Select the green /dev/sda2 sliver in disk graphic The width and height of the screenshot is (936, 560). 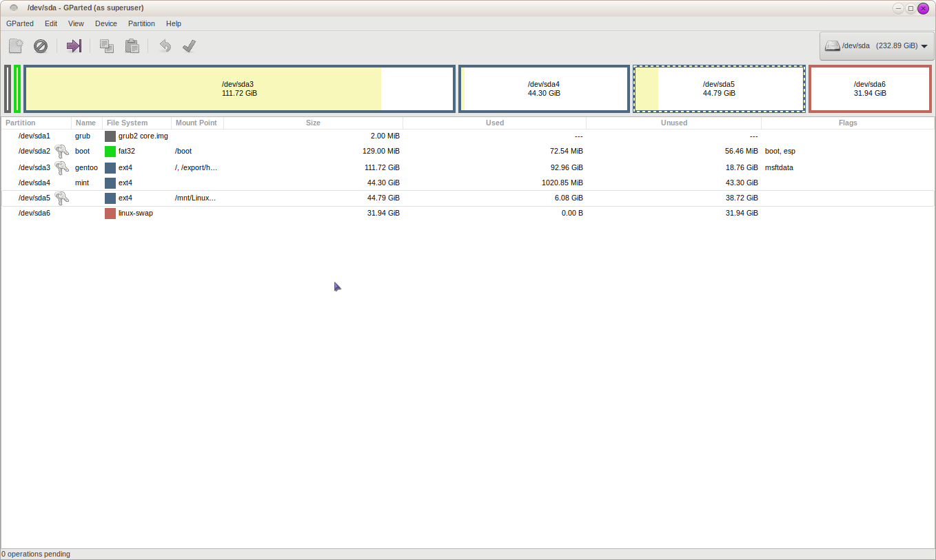17,88
